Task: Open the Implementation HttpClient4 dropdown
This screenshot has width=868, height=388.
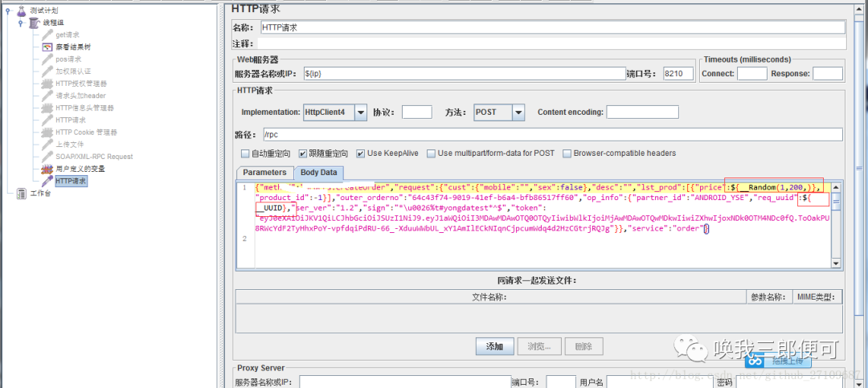Action: [x=361, y=112]
